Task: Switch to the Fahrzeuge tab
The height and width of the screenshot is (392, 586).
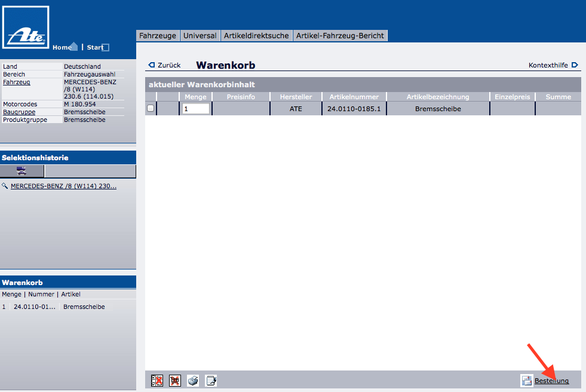Action: pos(158,36)
